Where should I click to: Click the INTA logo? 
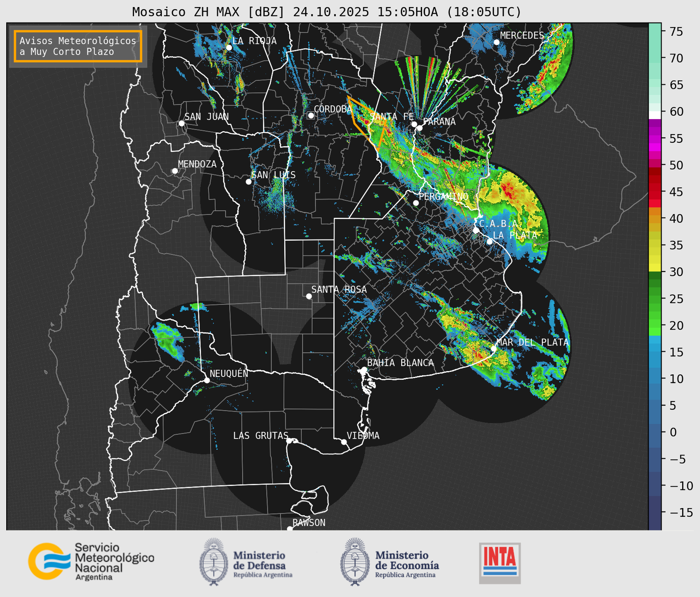(x=500, y=563)
